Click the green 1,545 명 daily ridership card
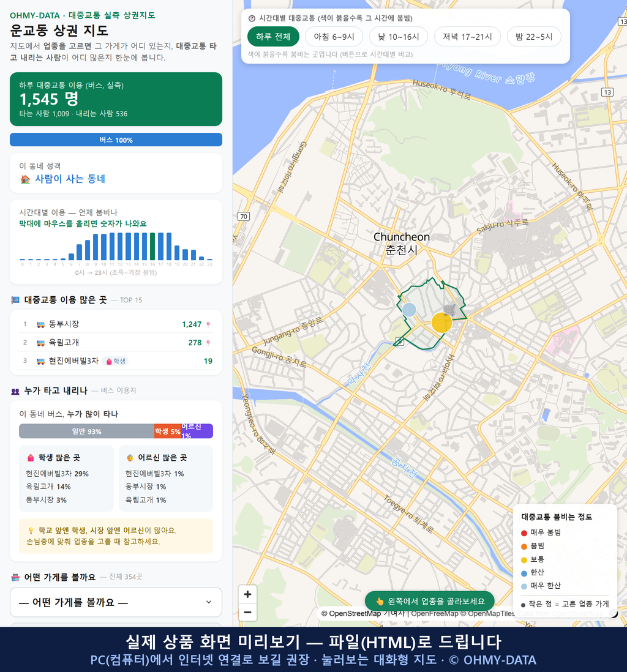 click(116, 99)
